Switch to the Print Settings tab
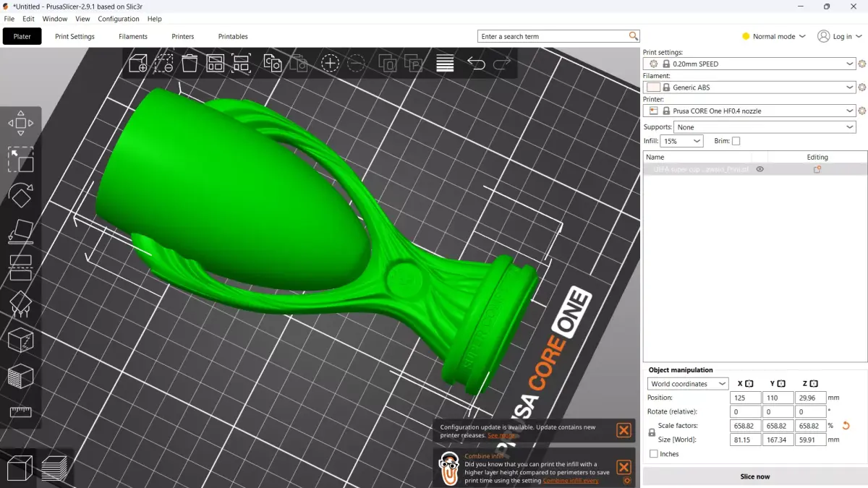Viewport: 868px width, 488px height. [75, 36]
